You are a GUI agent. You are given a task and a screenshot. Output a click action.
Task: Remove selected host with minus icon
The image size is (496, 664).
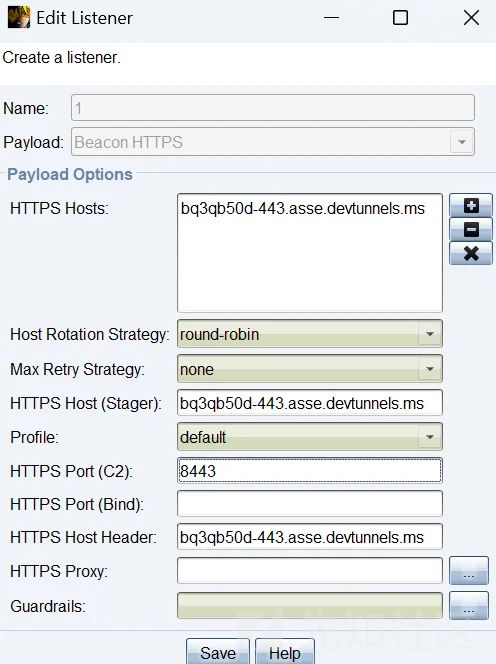471,230
